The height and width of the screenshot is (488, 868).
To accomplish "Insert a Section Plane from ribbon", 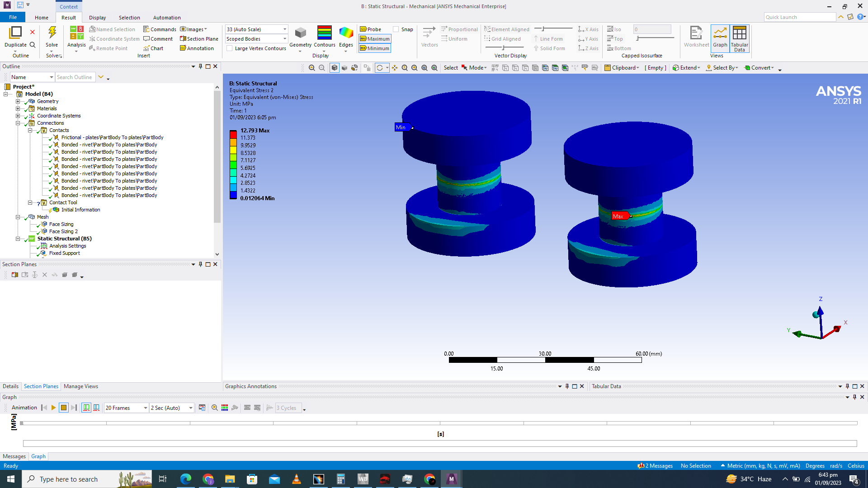I will coord(199,39).
